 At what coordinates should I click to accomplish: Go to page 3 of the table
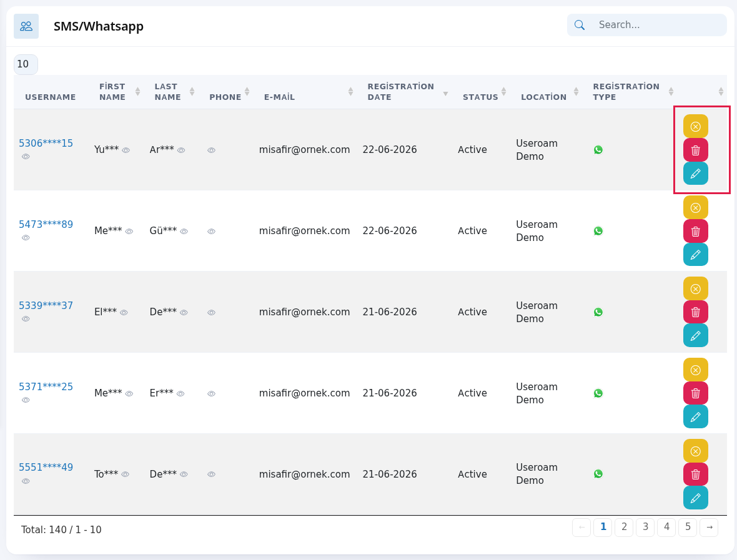tap(645, 527)
